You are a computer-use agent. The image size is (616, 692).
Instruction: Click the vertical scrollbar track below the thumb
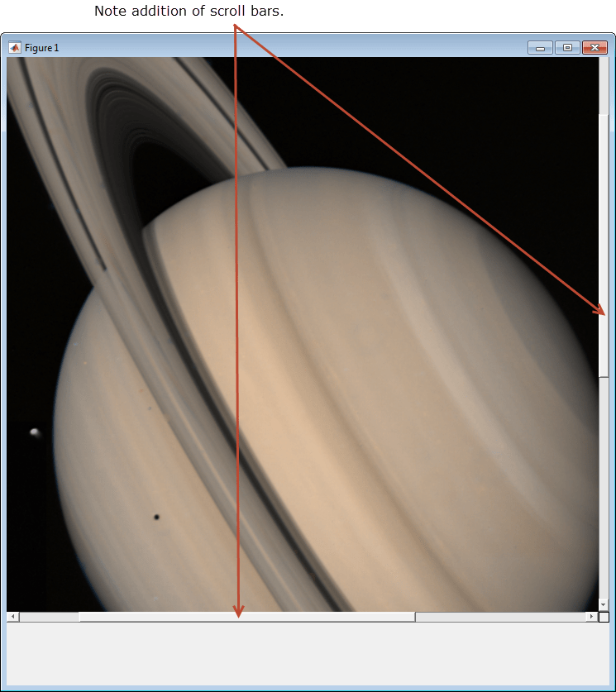(604, 488)
